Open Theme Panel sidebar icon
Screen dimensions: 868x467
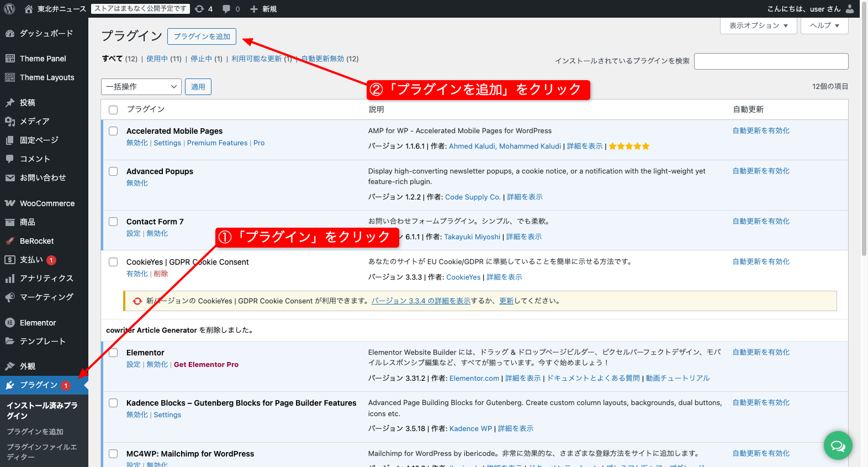(x=10, y=59)
